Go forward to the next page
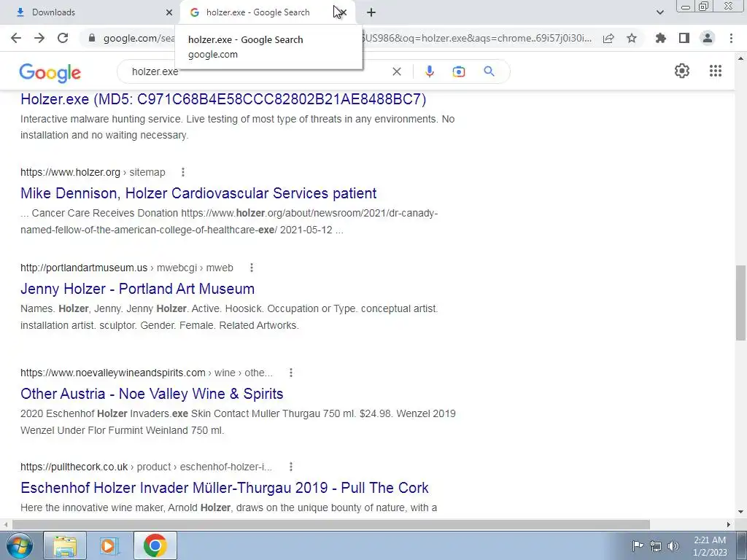The image size is (747, 560). [39, 38]
